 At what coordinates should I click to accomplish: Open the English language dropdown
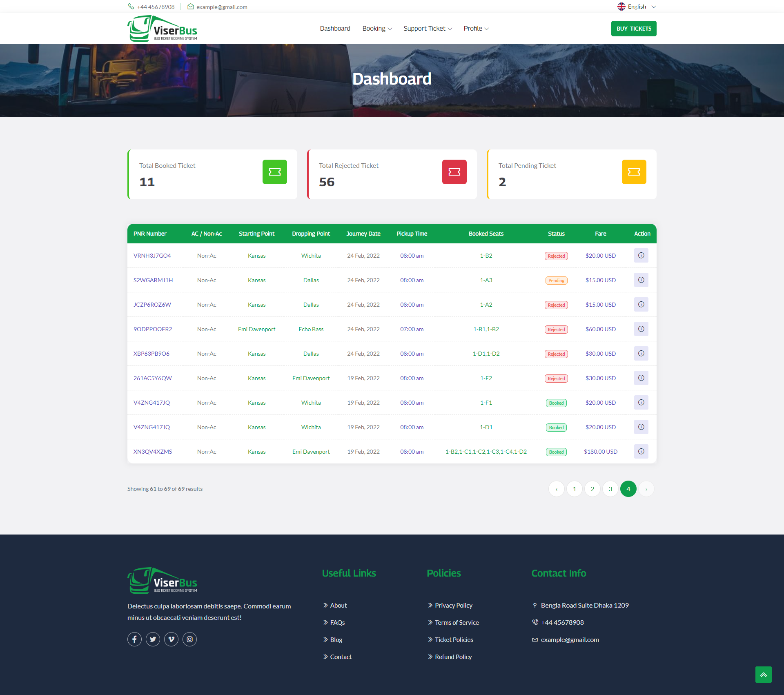636,6
